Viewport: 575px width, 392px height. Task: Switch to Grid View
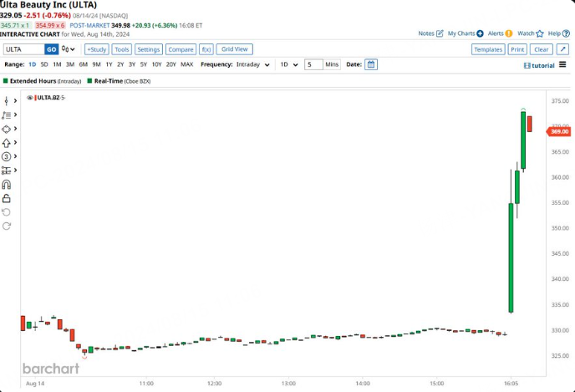coord(235,49)
